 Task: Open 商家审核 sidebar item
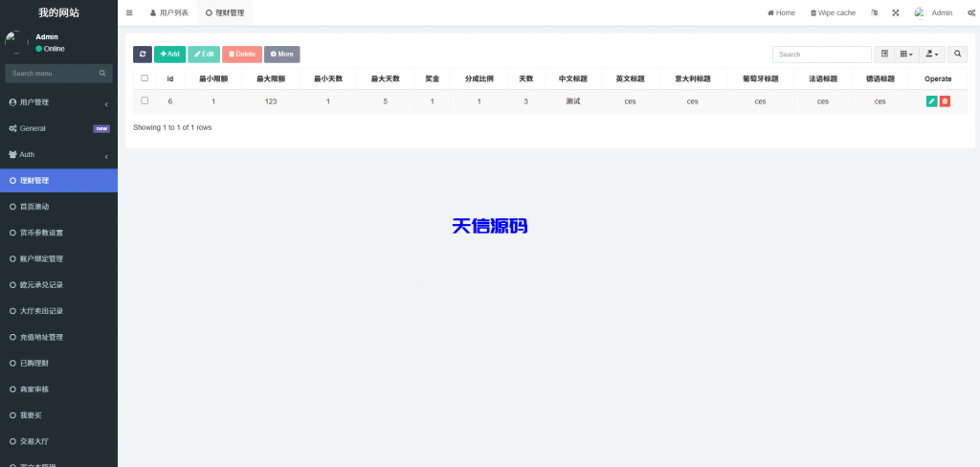point(58,389)
